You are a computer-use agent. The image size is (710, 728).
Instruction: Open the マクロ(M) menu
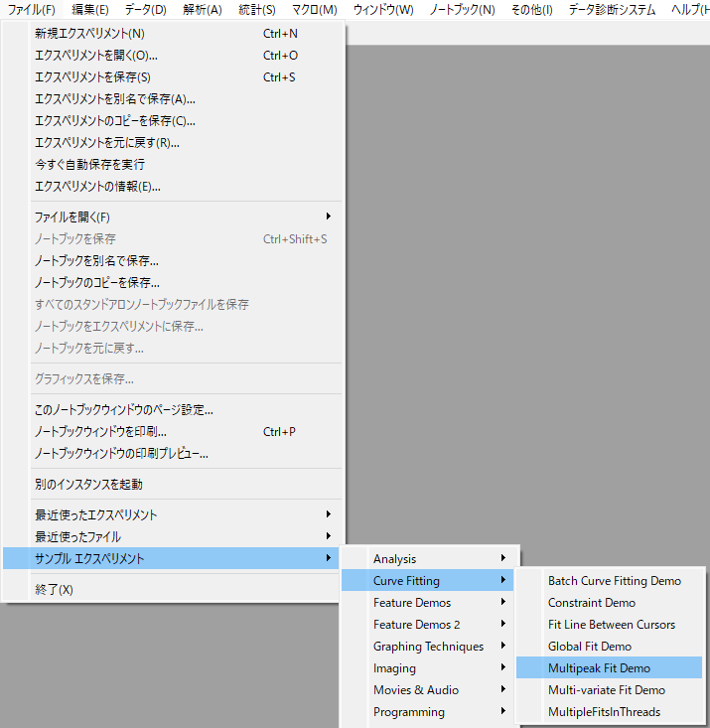point(315,9)
